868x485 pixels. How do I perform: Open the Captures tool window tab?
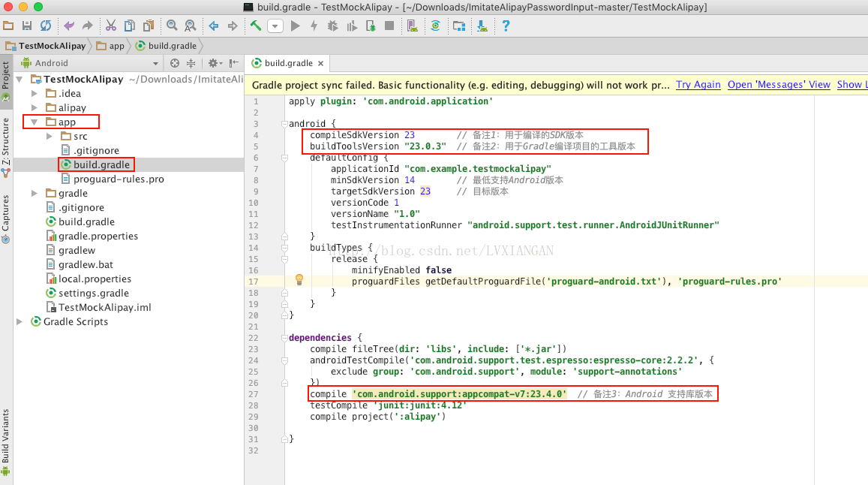(5, 218)
